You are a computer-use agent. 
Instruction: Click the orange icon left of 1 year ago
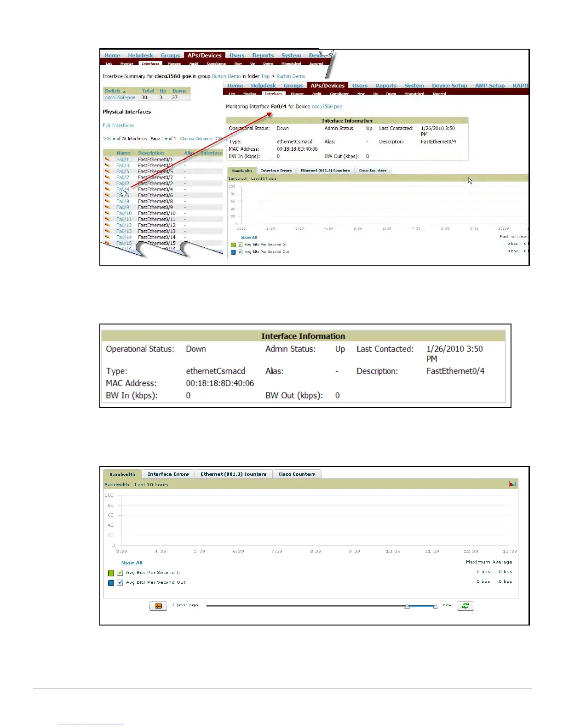click(x=158, y=606)
